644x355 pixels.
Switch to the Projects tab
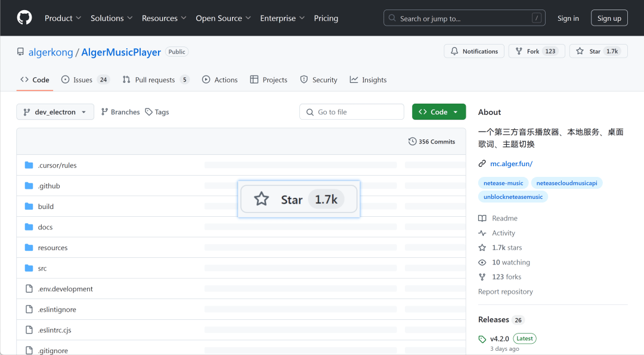(x=268, y=80)
